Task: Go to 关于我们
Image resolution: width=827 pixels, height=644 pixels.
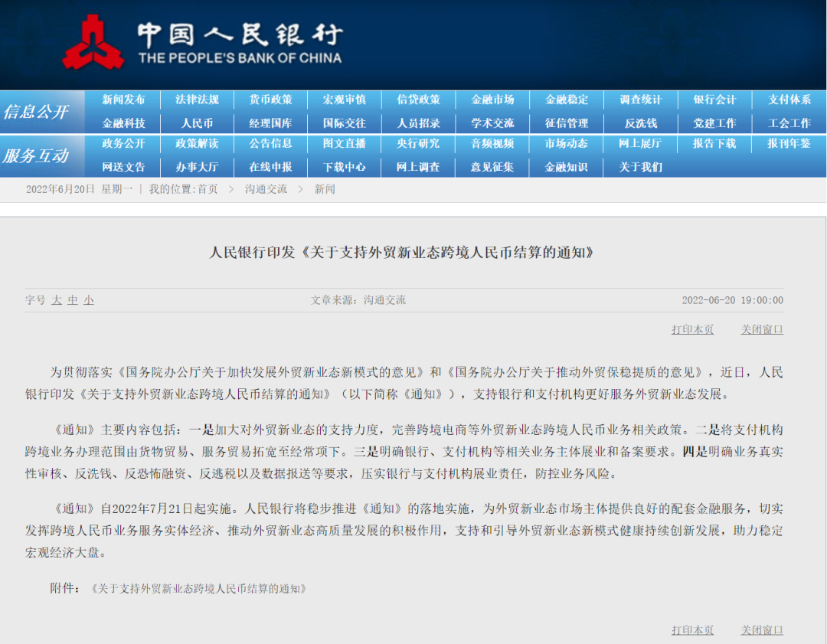Action: point(640,167)
